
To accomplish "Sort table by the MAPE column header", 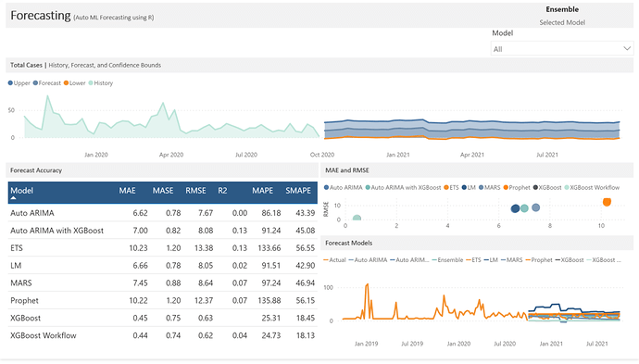I will click(262, 191).
